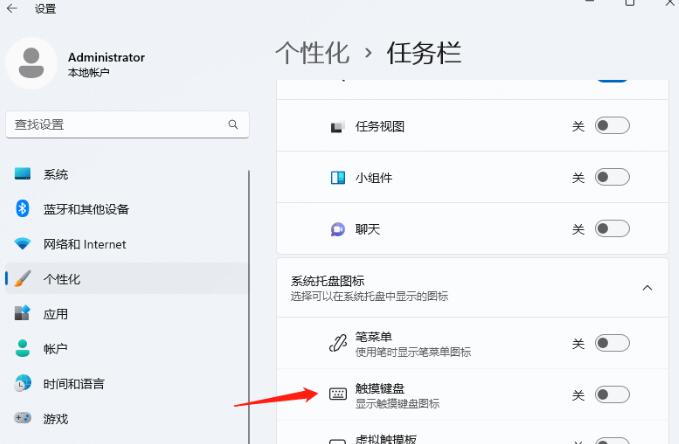Click the 任务视图 icon

[338, 126]
